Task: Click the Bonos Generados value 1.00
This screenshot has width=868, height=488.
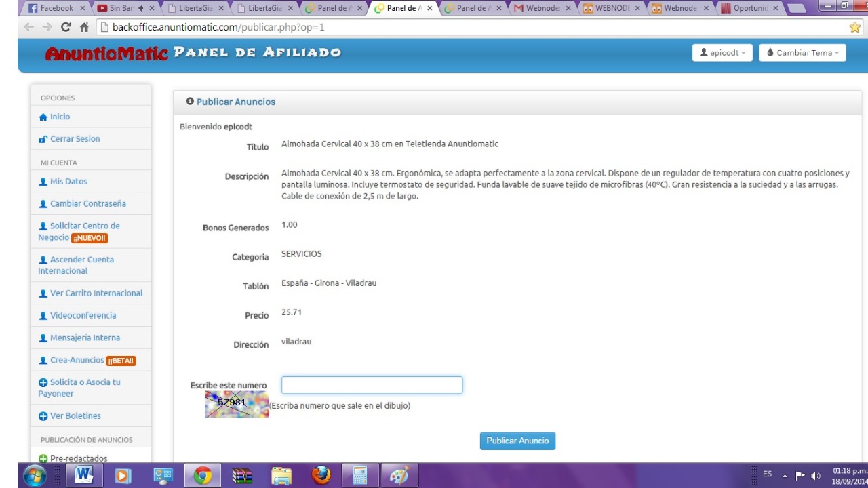Action: (290, 225)
